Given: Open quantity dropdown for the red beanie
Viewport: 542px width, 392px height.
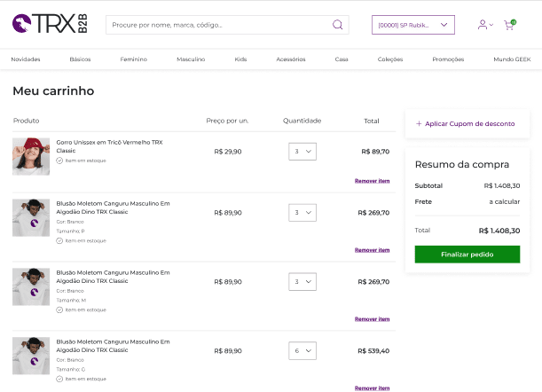Looking at the screenshot, I should click(302, 152).
